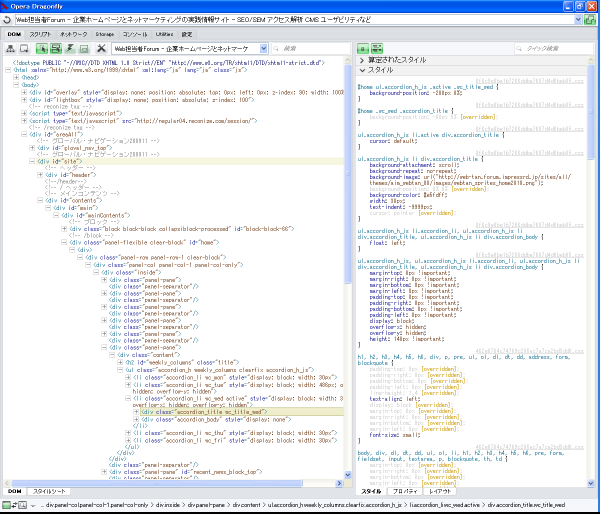Click the first DOM toolbar icon

11,48
